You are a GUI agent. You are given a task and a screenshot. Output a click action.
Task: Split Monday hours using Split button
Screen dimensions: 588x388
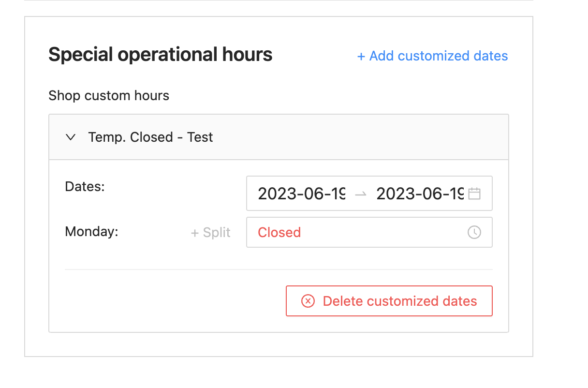[211, 233]
